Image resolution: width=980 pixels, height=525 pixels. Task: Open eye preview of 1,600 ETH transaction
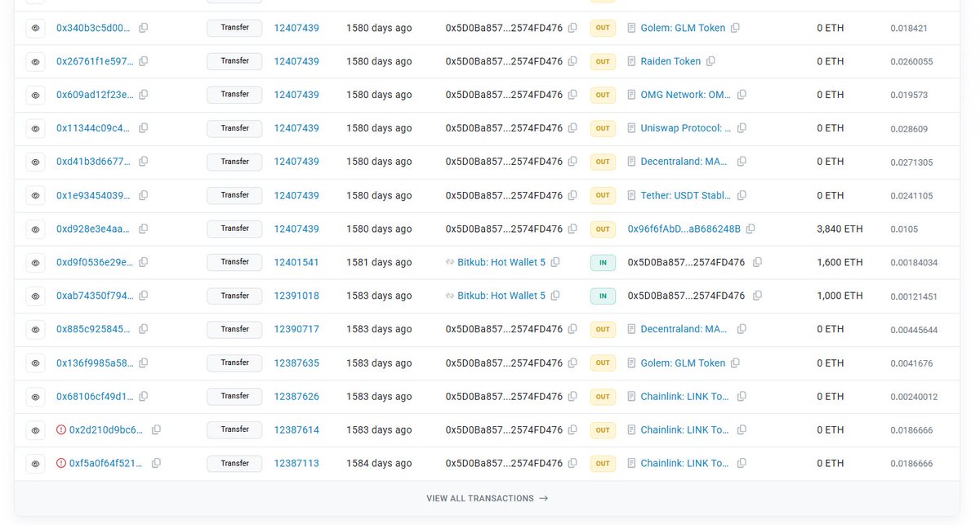pos(35,262)
